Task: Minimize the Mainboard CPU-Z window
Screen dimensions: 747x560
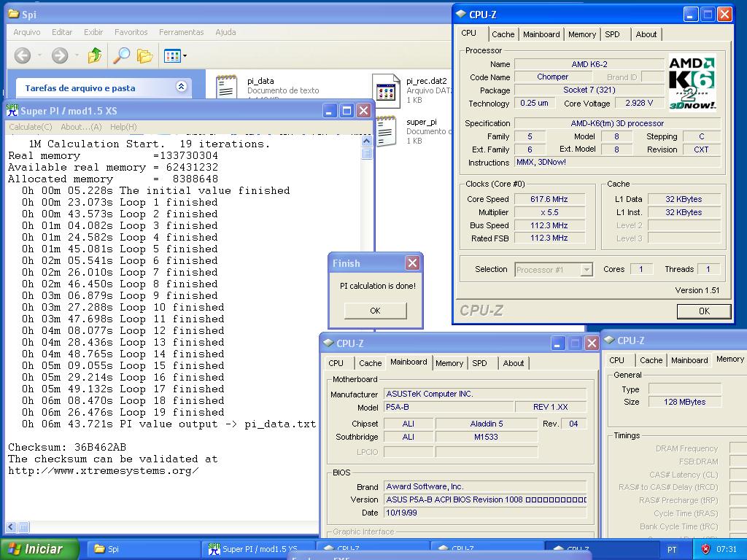Action: (558, 343)
